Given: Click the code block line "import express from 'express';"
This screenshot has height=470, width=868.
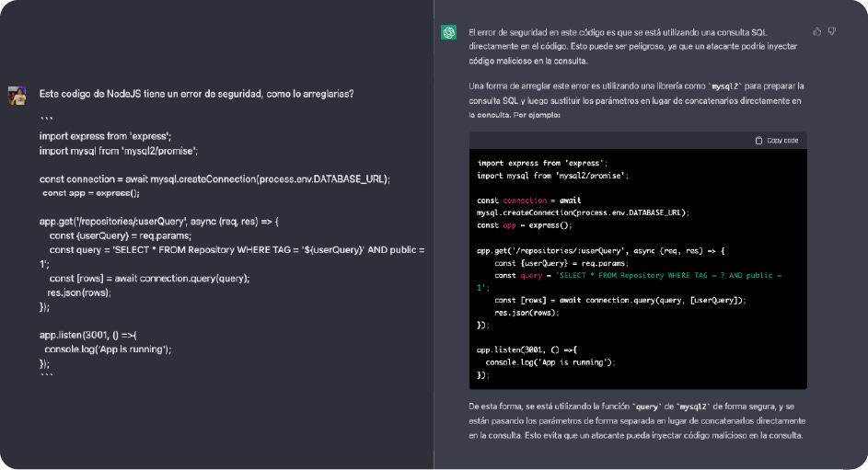Looking at the screenshot, I should point(542,163).
